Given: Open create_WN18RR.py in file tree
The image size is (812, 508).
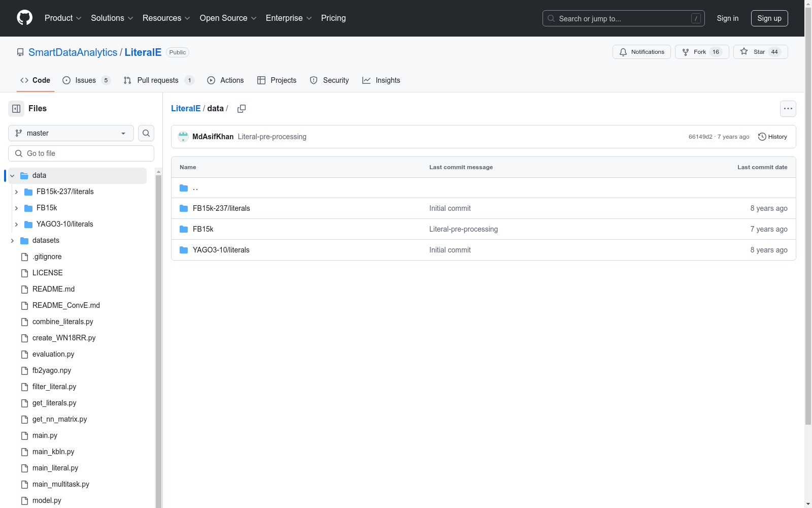Looking at the screenshot, I should [x=64, y=338].
